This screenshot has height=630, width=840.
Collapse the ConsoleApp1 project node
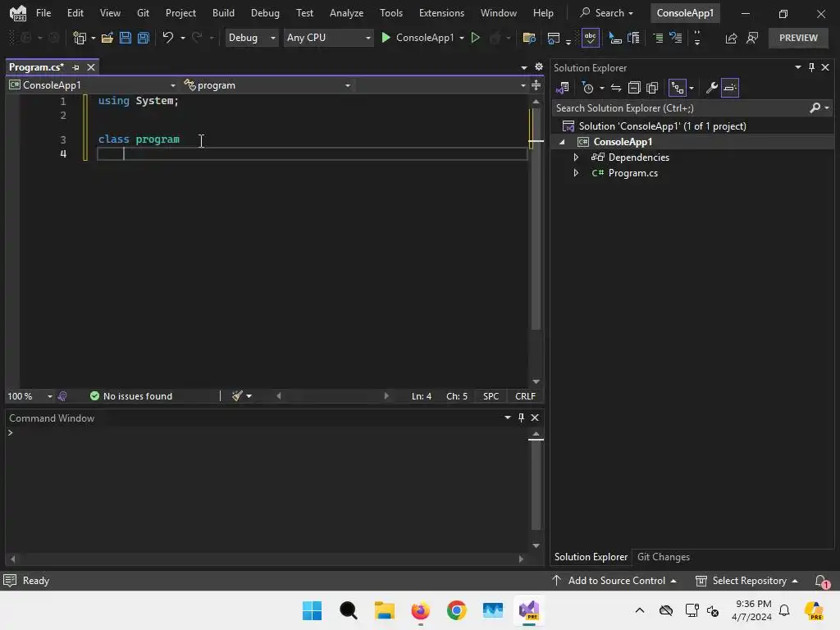pyautogui.click(x=562, y=142)
